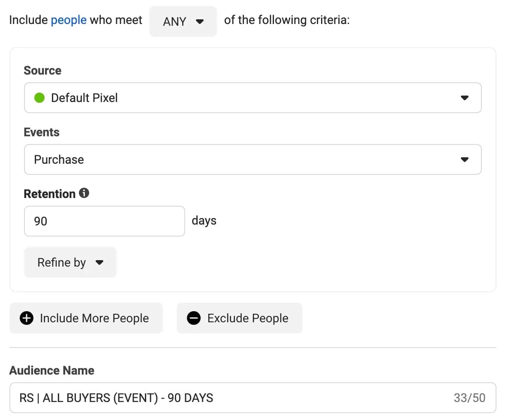The height and width of the screenshot is (420, 505).
Task: Follow the blue "people" link
Action: click(69, 20)
